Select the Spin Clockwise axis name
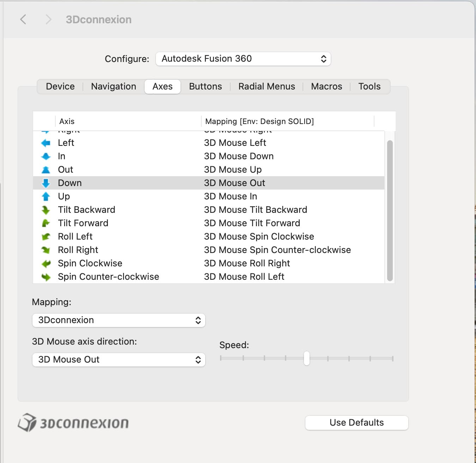 90,264
